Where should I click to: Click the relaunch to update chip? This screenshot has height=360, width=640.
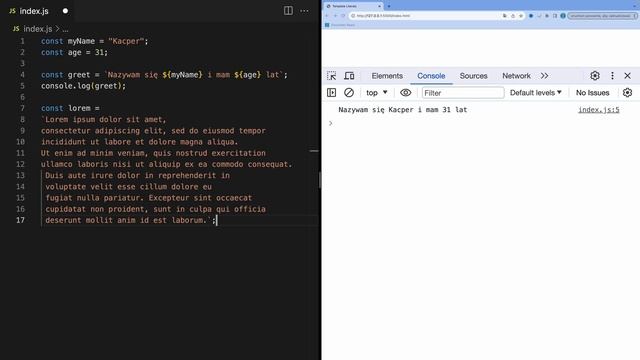602,16
